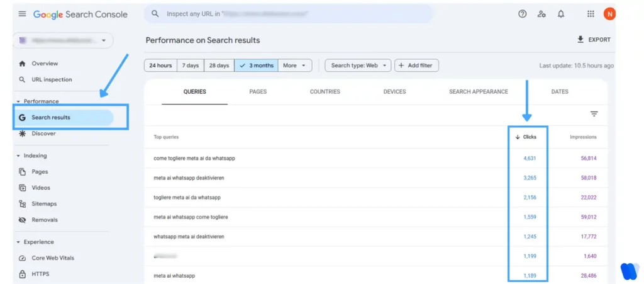The image size is (644, 284).
Task: Click the Top queries column header
Action: pos(166,137)
